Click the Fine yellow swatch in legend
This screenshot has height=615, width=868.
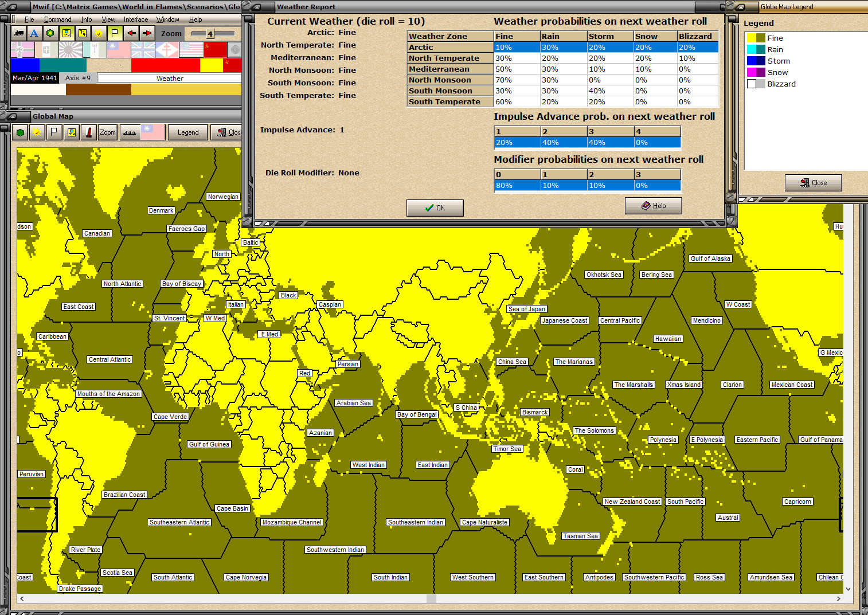pos(756,38)
